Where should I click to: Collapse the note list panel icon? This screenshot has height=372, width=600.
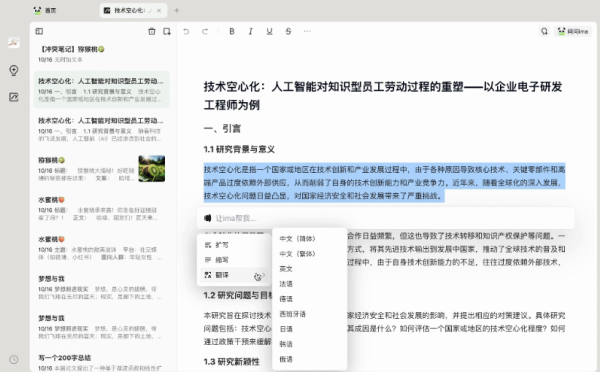click(39, 31)
